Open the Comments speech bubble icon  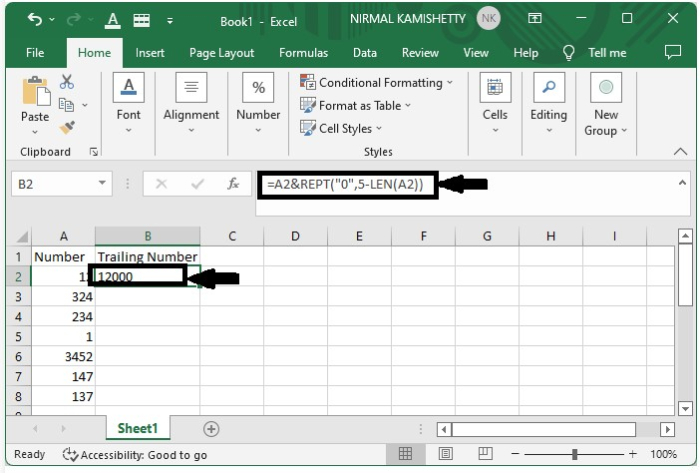pos(672,52)
